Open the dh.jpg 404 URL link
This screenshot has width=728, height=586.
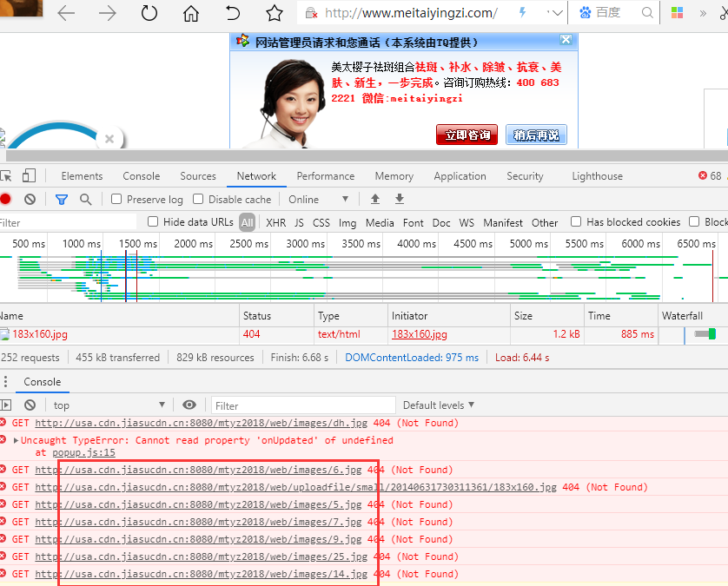pyautogui.click(x=201, y=423)
